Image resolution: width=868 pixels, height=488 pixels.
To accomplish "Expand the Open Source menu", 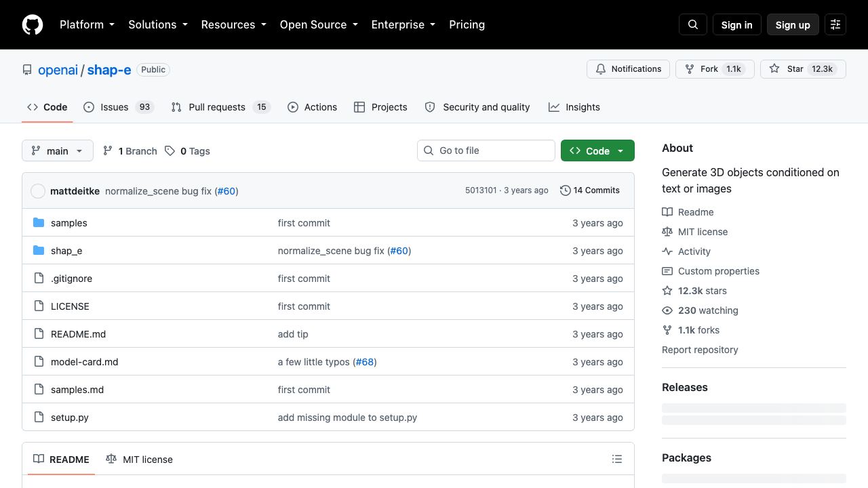I will coord(319,24).
